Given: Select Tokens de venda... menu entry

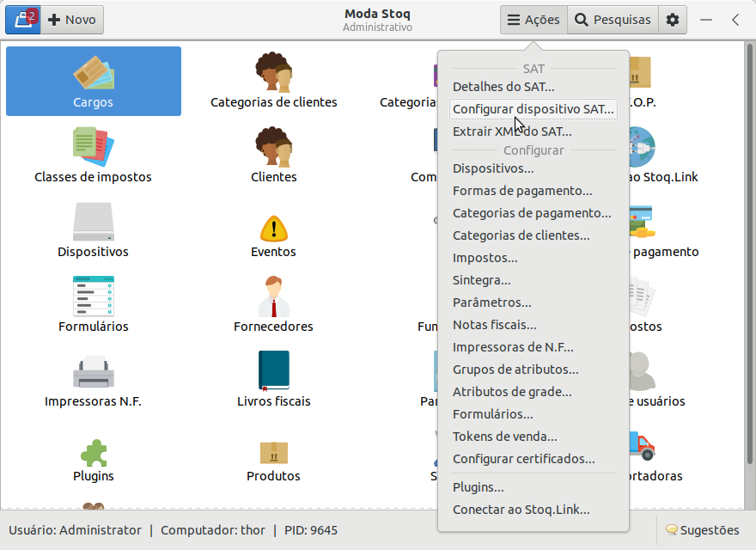Looking at the screenshot, I should pyautogui.click(x=533, y=437).
